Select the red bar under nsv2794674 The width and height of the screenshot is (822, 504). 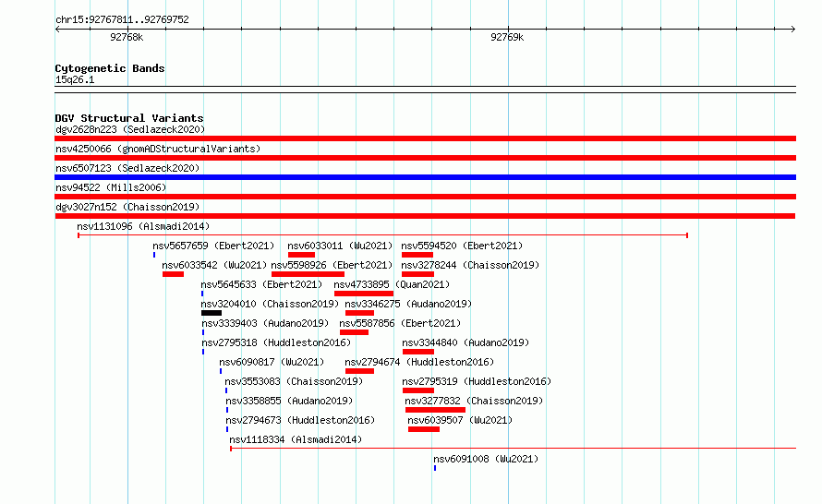(x=359, y=371)
